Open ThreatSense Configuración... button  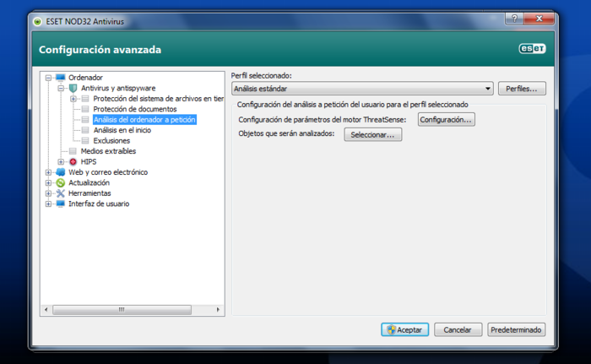(447, 120)
